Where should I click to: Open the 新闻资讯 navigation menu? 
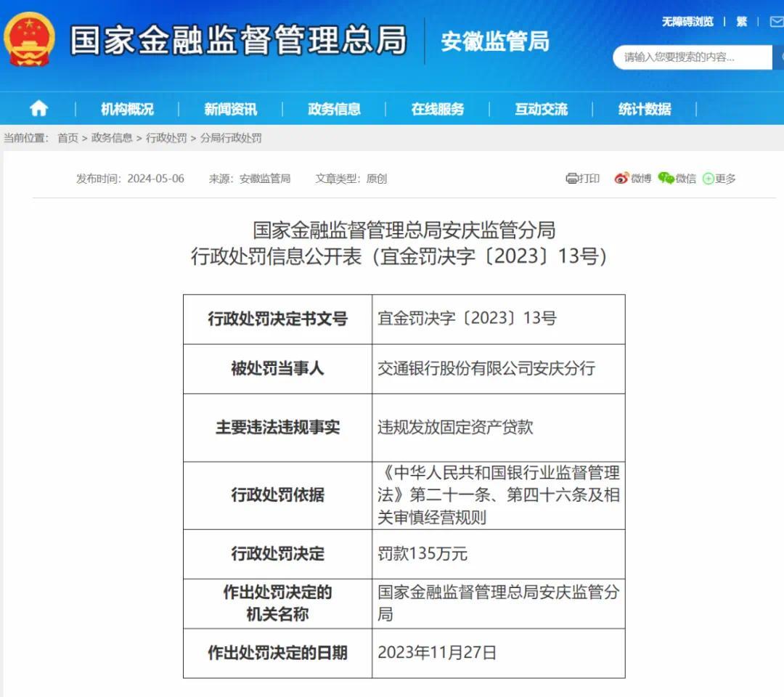coord(229,107)
